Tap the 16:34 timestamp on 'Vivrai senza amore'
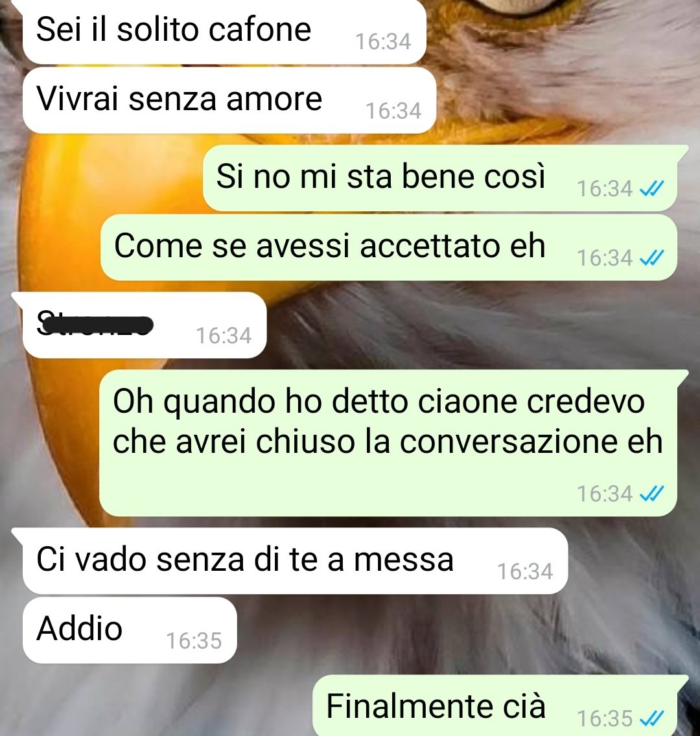This screenshot has width=700, height=736. [x=393, y=111]
